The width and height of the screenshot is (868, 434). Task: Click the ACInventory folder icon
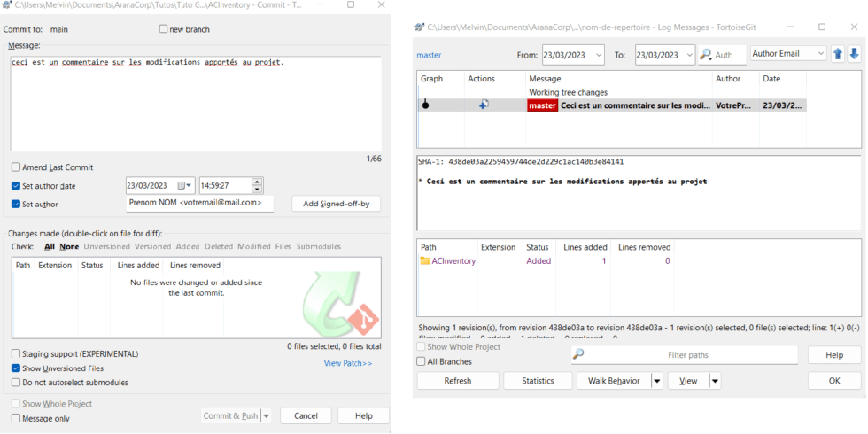tap(425, 260)
